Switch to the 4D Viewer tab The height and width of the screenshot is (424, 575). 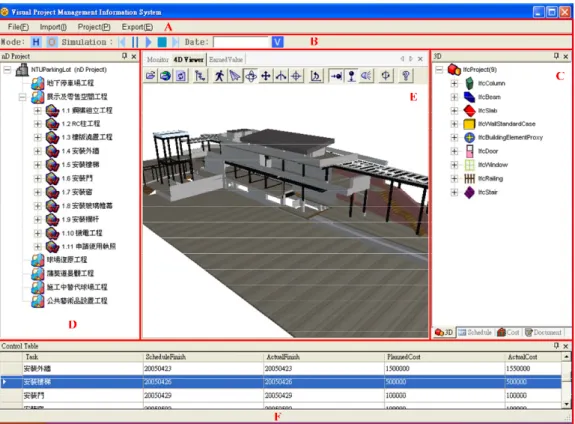click(x=188, y=59)
